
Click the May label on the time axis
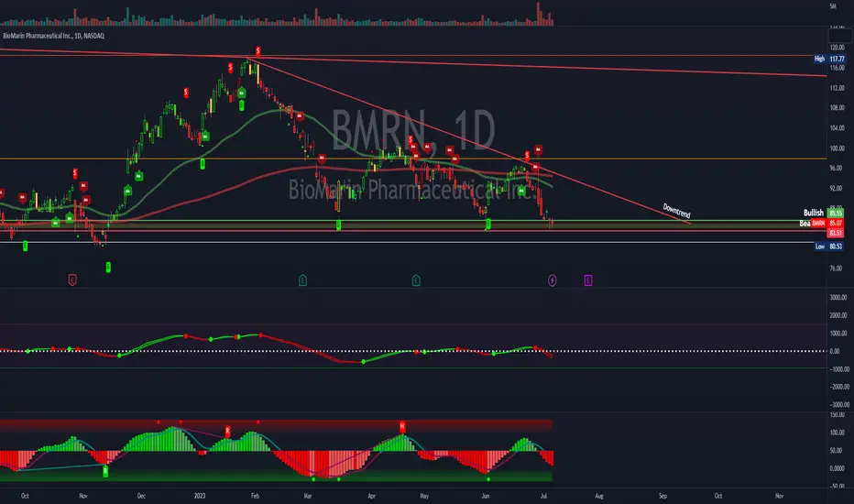pyautogui.click(x=424, y=496)
